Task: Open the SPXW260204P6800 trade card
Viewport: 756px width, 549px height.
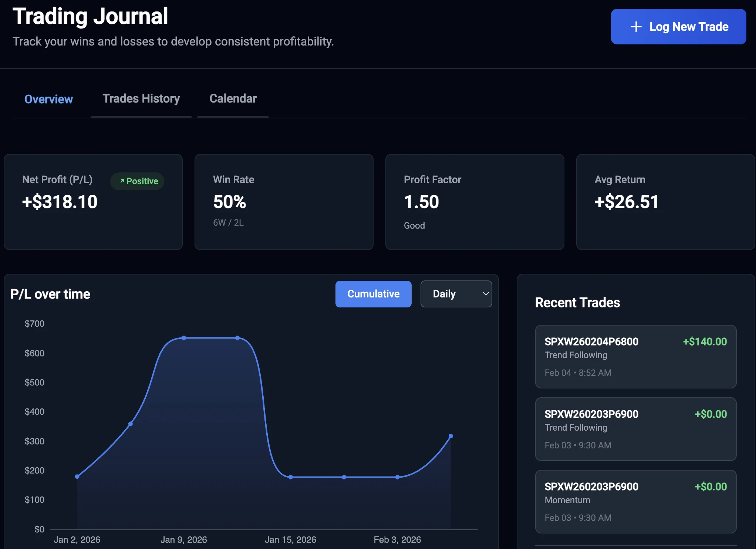Action: 635,356
